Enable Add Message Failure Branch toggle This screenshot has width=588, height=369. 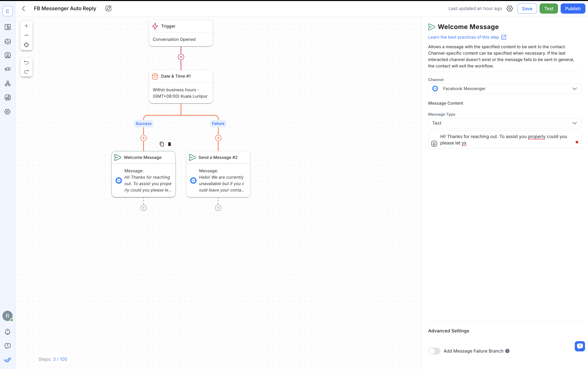434,351
